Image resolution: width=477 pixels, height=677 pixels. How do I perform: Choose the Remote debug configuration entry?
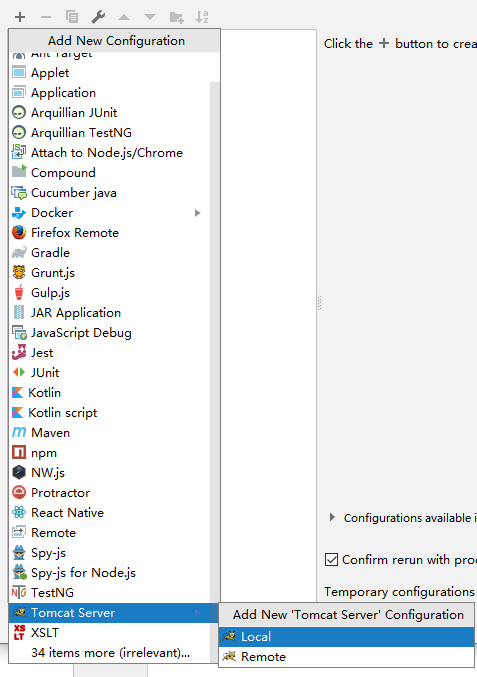[x=110, y=532]
